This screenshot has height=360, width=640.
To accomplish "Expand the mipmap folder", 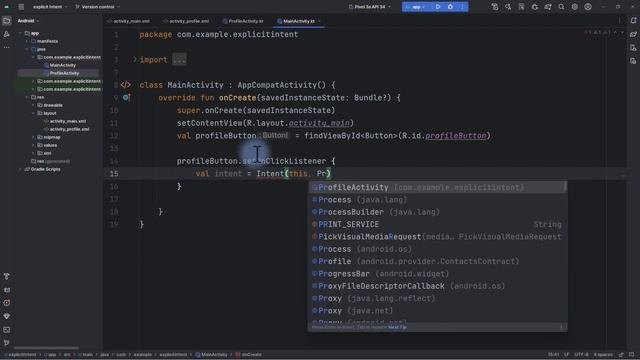I will click(x=33, y=137).
